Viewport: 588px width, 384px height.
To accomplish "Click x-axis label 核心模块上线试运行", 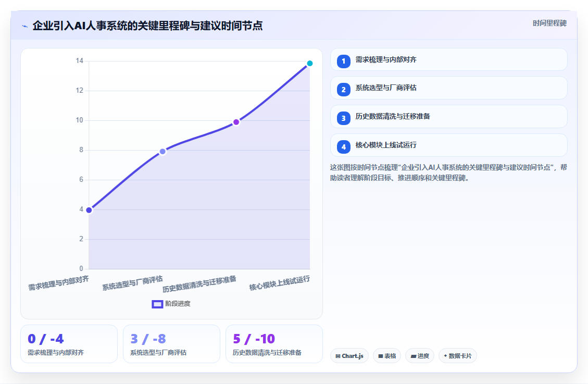I will tap(280, 283).
